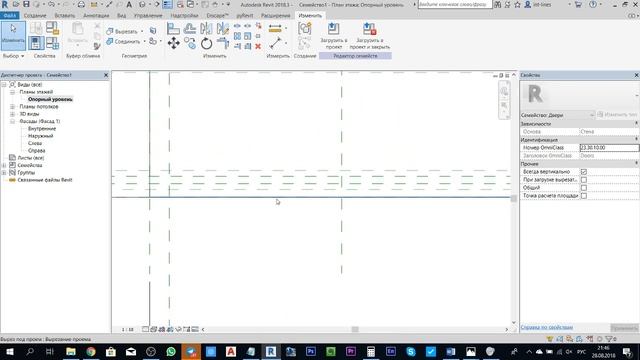This screenshot has height=360, width=640.
Task: Click the Move tool cross-arrows icon
Action: pos(173,43)
